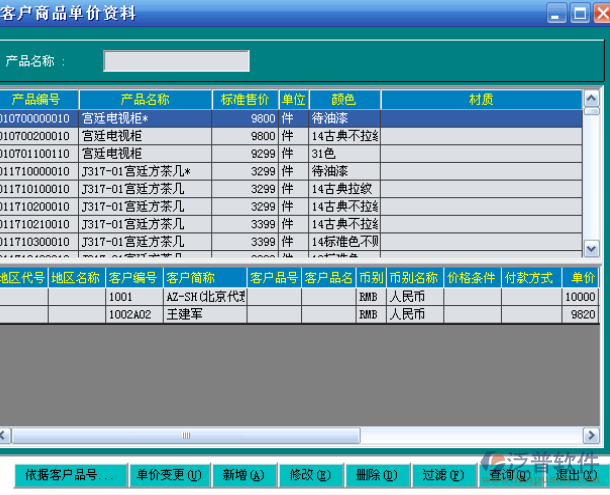The height and width of the screenshot is (495, 610).
Task: Click the horizontal scrollbar right arrow
Action: point(589,435)
